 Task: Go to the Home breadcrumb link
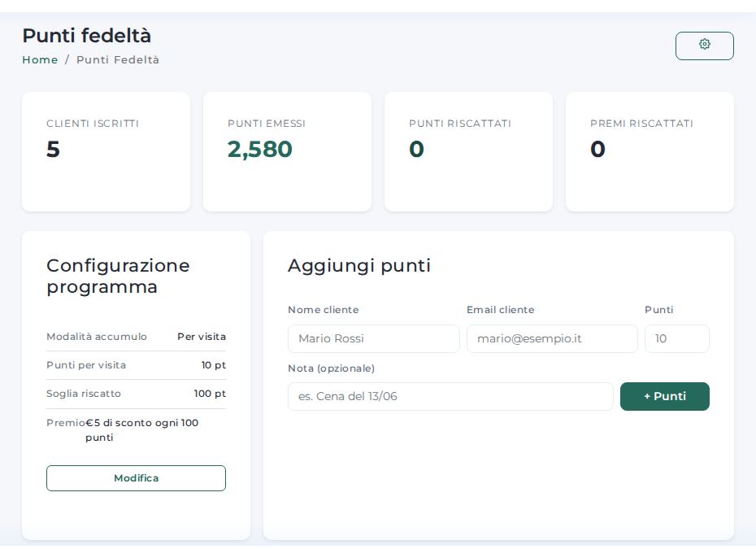(40, 60)
